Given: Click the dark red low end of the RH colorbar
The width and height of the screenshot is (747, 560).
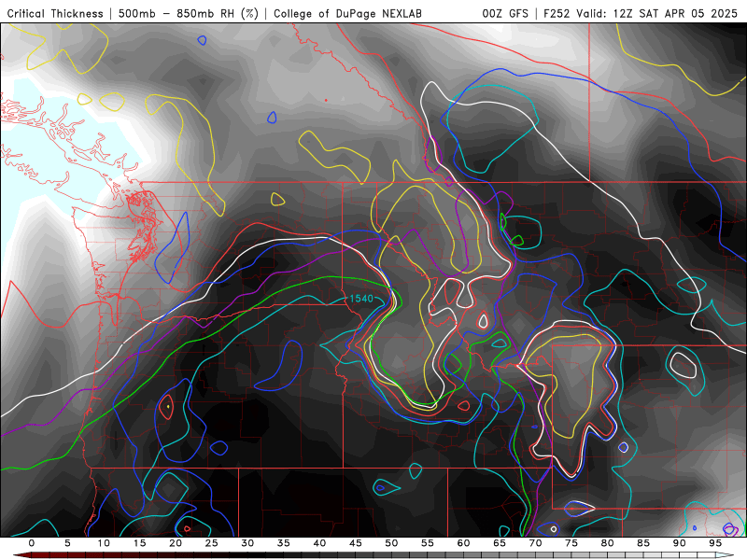Looking at the screenshot, I should 21,555.
